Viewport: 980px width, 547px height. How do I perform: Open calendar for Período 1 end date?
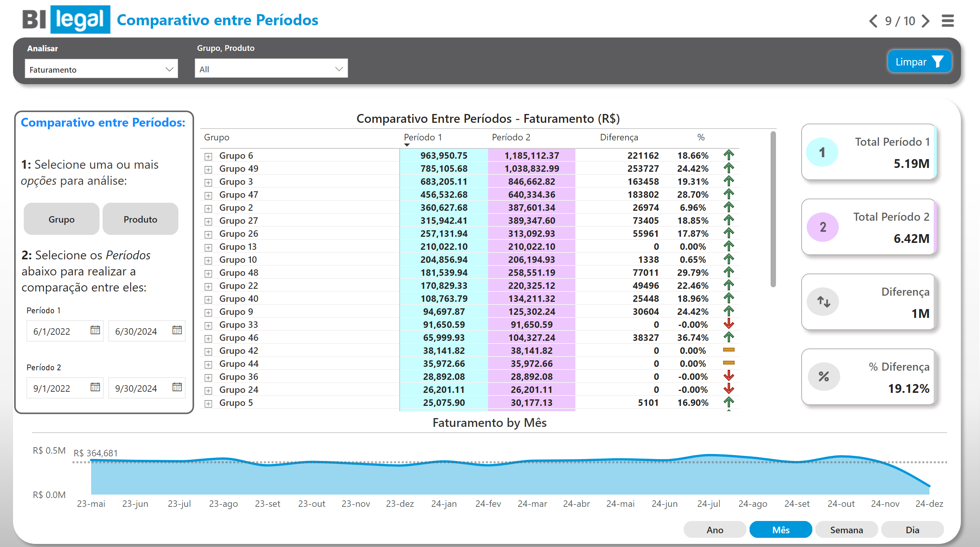point(177,330)
